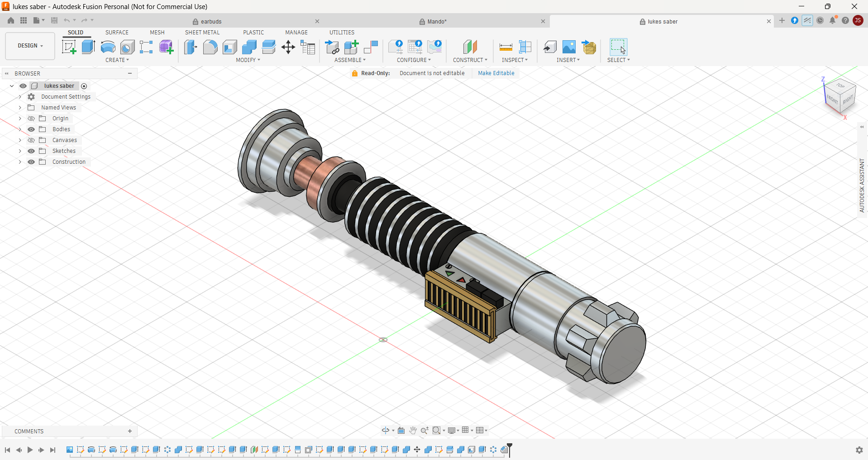The height and width of the screenshot is (460, 868).
Task: Click the Combine tool icon
Action: (x=249, y=47)
